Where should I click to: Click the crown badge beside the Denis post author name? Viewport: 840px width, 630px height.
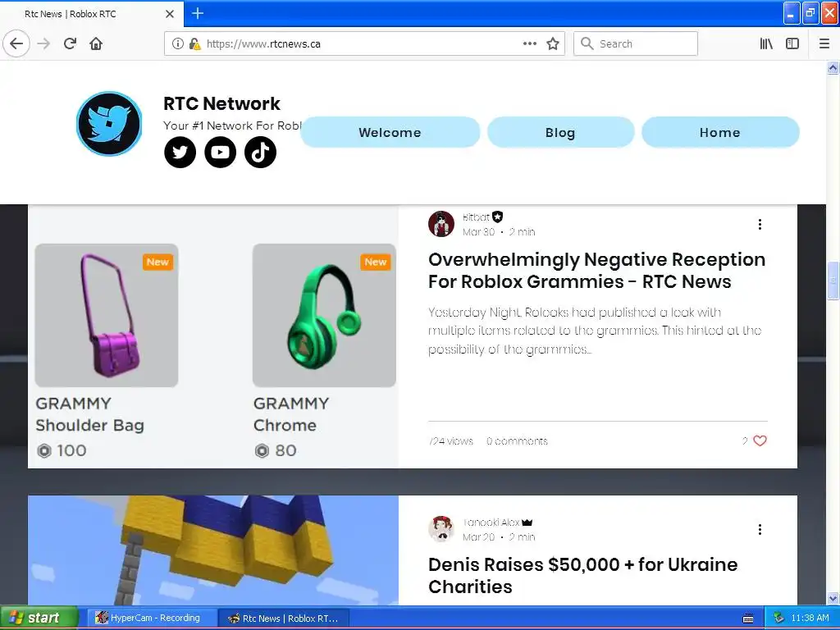coord(527,523)
